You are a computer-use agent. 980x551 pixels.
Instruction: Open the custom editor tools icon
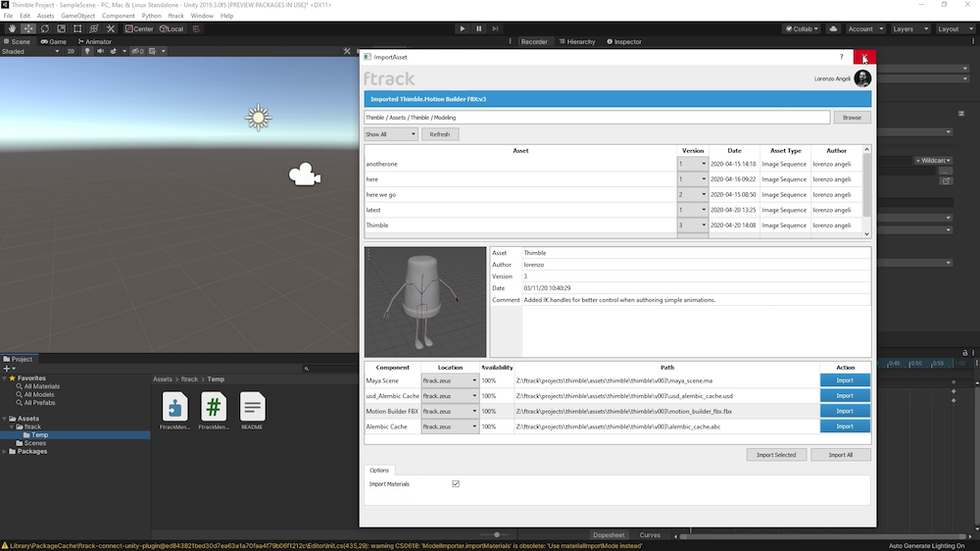click(x=111, y=28)
